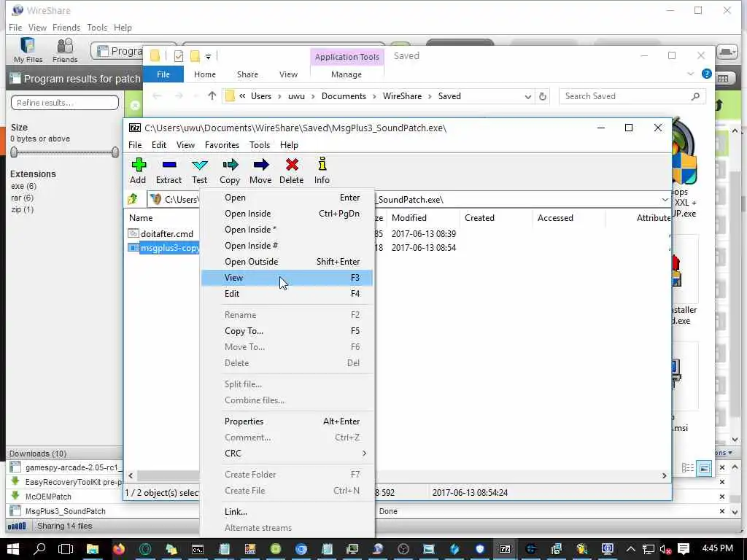Choose Open Inside in context menu
Viewport: 747px width, 560px height.
coord(287,214)
